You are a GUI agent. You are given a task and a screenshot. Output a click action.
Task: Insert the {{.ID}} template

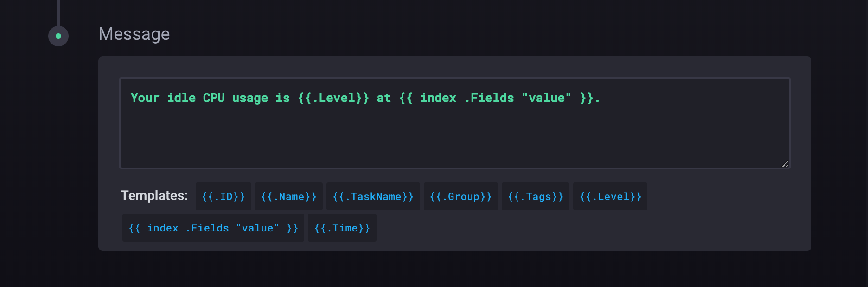tap(223, 197)
